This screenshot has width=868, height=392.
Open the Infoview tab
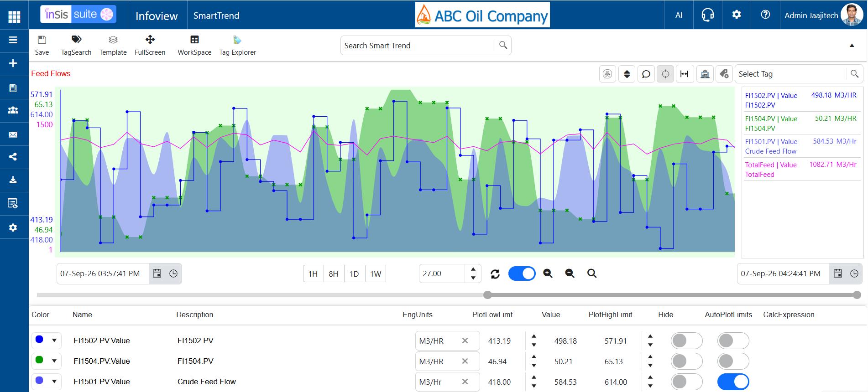coord(157,15)
